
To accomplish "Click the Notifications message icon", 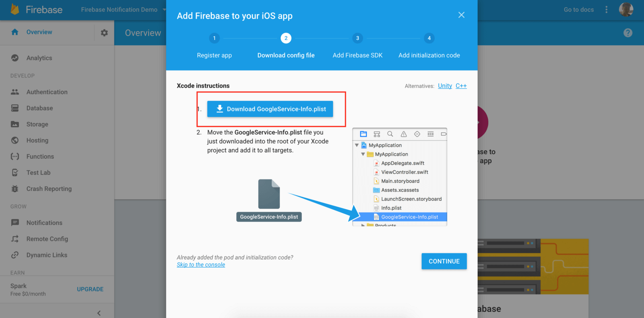I will point(15,222).
